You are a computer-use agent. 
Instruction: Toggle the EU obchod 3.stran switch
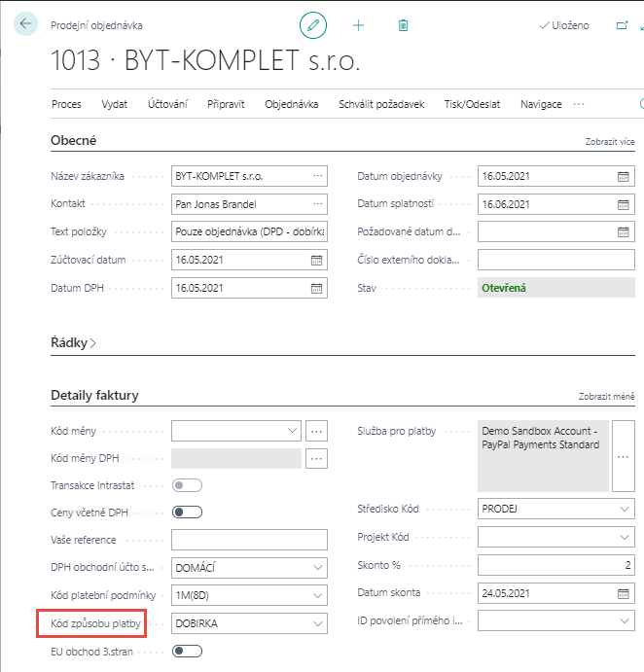[187, 652]
